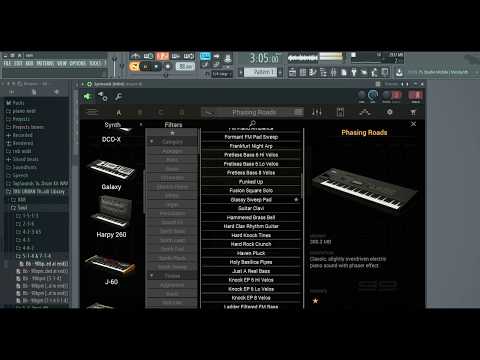The image size is (480, 360).
Task: Toggle the highlighted orange recording option icon
Action: coord(162,56)
